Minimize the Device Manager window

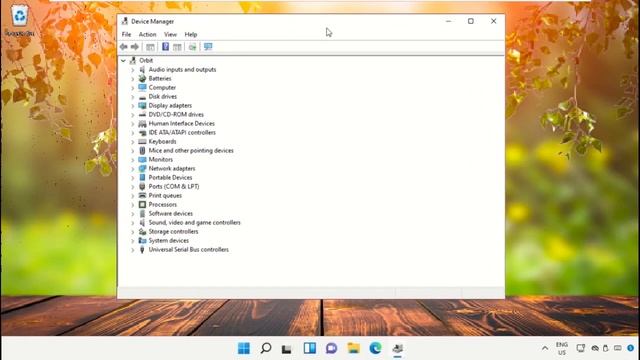click(448, 21)
